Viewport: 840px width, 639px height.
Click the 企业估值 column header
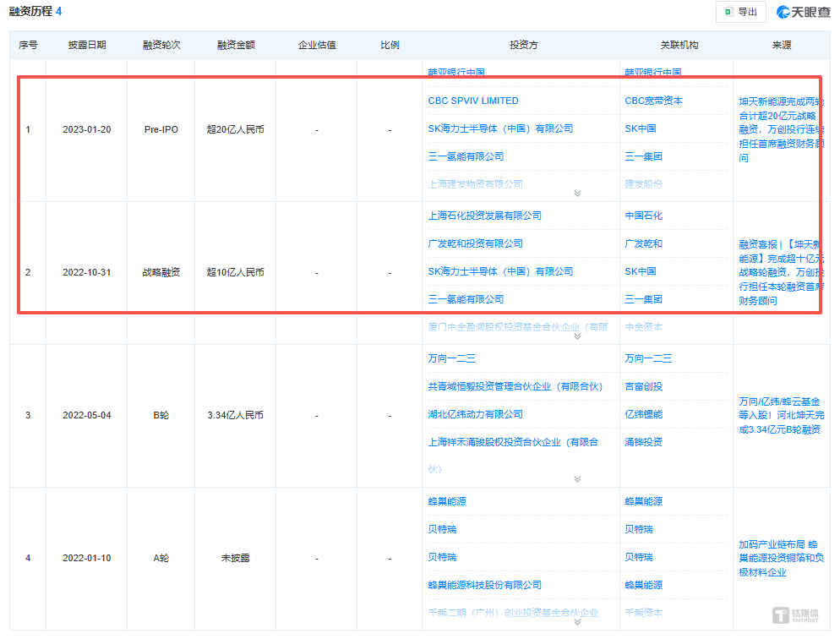point(317,45)
